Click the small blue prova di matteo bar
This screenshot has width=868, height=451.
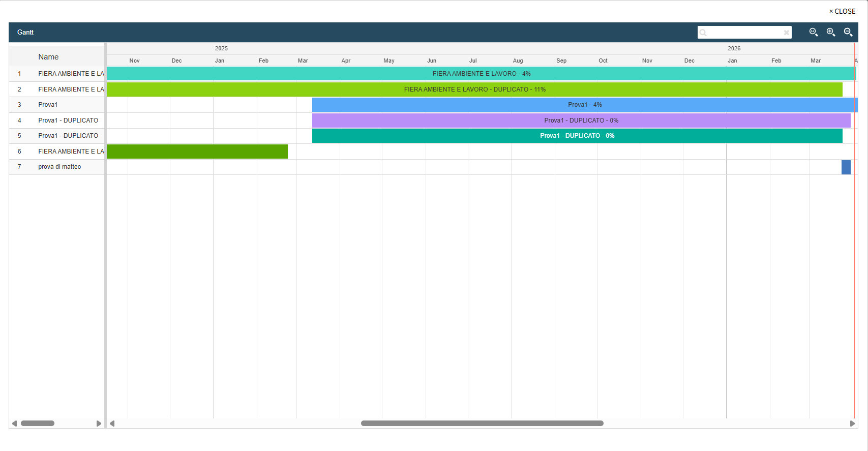coord(846,167)
